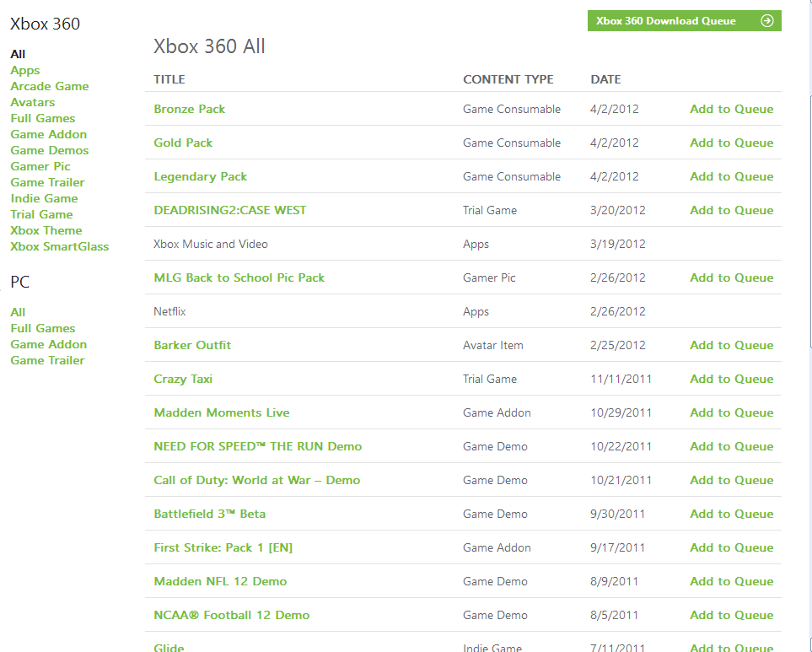Add Gold Pack to queue
The image size is (812, 652).
[732, 143]
